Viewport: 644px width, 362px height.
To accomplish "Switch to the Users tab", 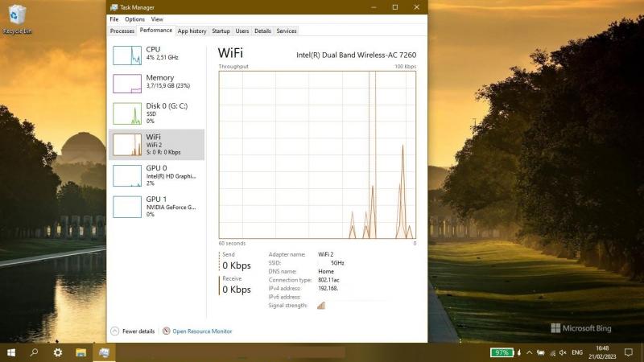I will pyautogui.click(x=242, y=31).
